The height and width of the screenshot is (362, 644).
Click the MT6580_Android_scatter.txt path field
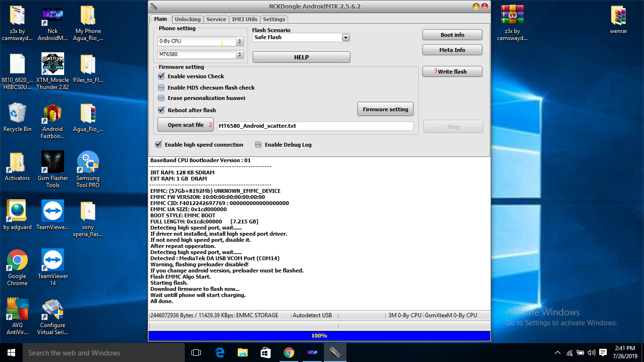pyautogui.click(x=315, y=126)
